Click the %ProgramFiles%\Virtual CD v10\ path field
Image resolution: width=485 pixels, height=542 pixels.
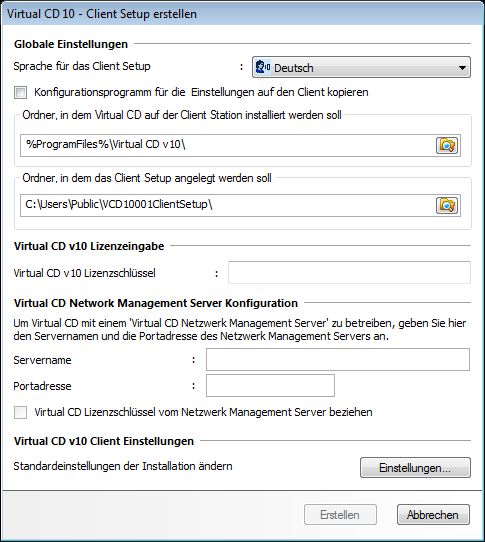227,145
